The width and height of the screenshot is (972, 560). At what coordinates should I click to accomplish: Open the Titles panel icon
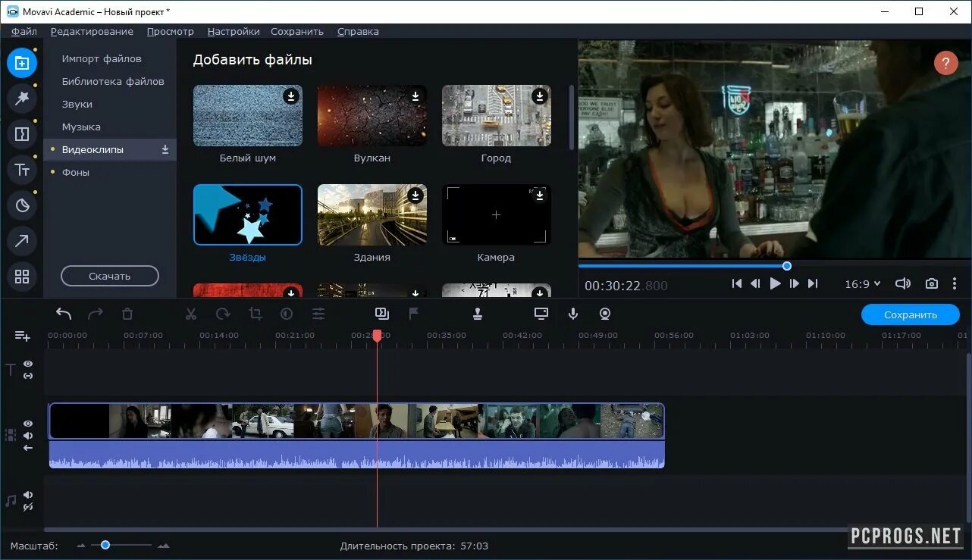click(22, 170)
